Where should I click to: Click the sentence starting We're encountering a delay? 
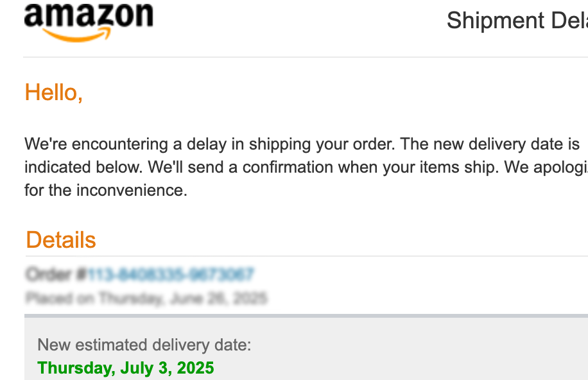coord(209,144)
